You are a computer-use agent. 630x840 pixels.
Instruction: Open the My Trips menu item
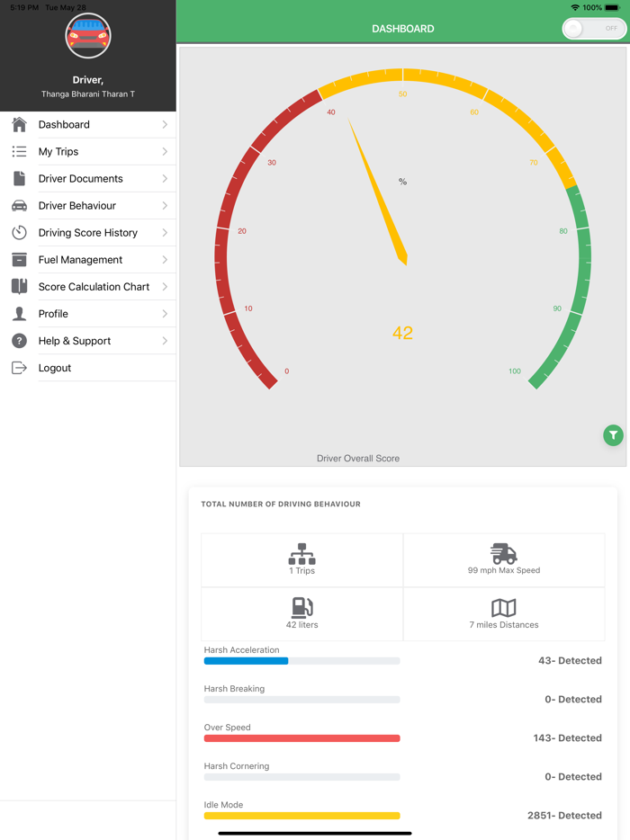click(88, 152)
